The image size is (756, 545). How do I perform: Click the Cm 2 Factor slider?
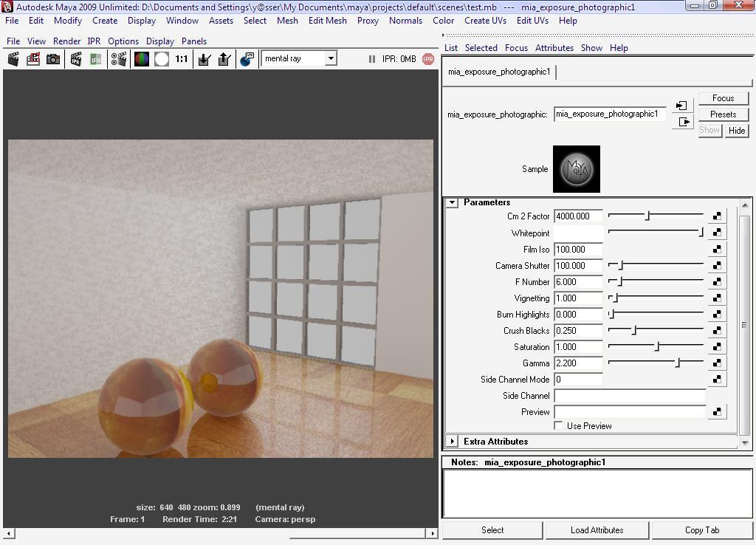(656, 216)
